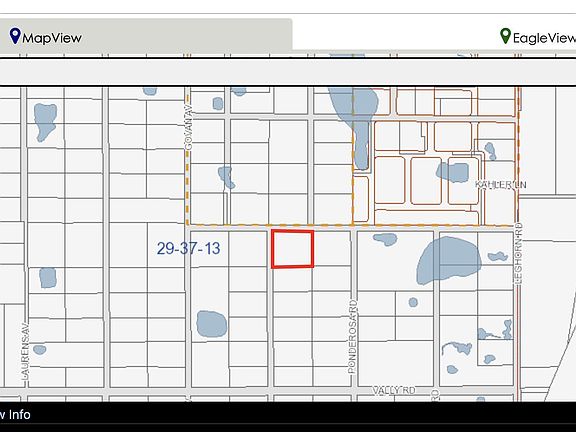Click the Info bar at bottom
The width and height of the screenshot is (576, 432).
(288, 415)
